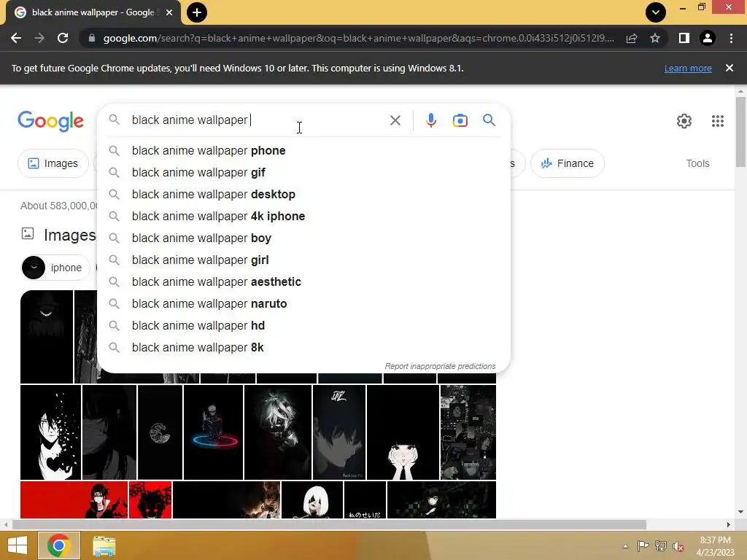Image resolution: width=747 pixels, height=560 pixels.
Task: Choose the '8k' wallpaper suggestion
Action: [303, 348]
